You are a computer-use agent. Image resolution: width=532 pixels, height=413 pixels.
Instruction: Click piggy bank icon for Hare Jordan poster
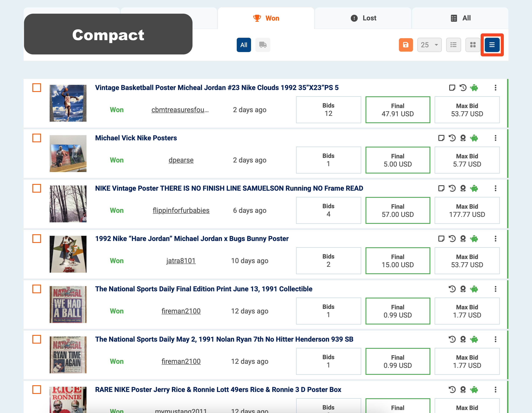(x=474, y=239)
